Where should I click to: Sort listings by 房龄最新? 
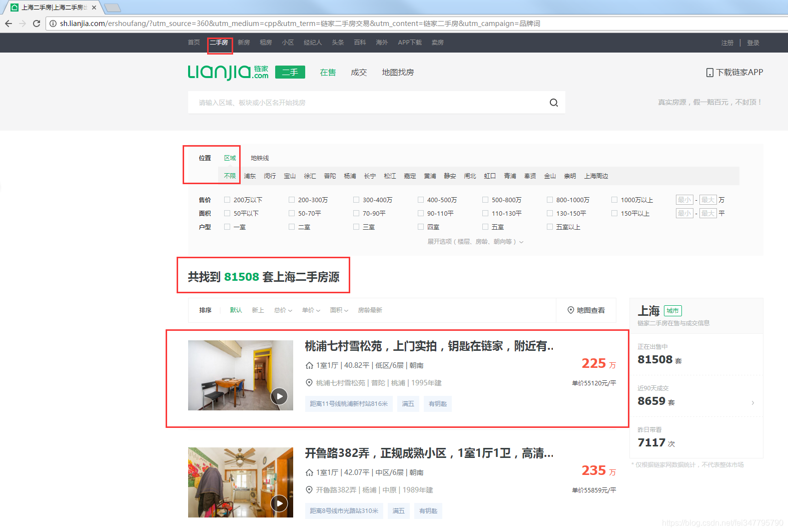click(x=370, y=310)
